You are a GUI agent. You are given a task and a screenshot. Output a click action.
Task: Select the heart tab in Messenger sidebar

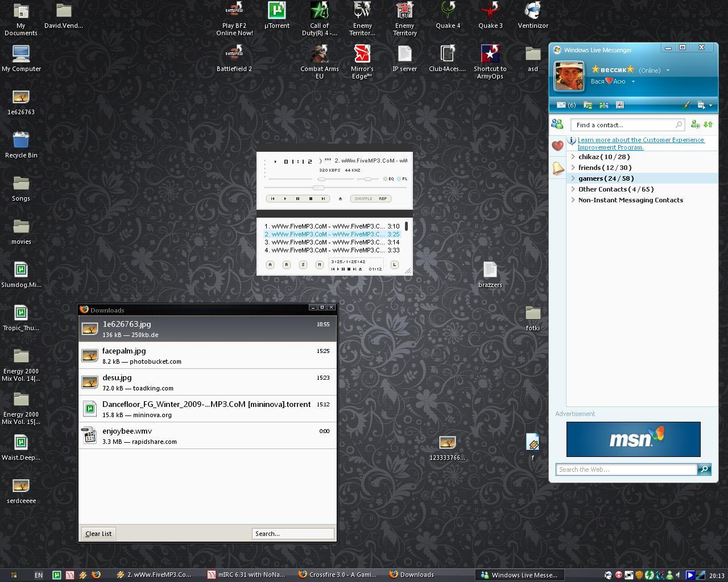pos(557,146)
